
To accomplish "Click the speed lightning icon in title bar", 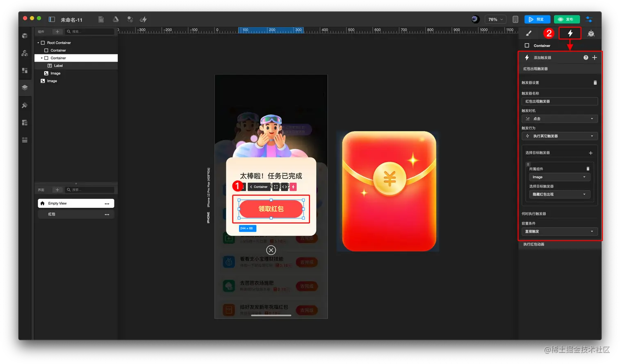I will tap(143, 19).
